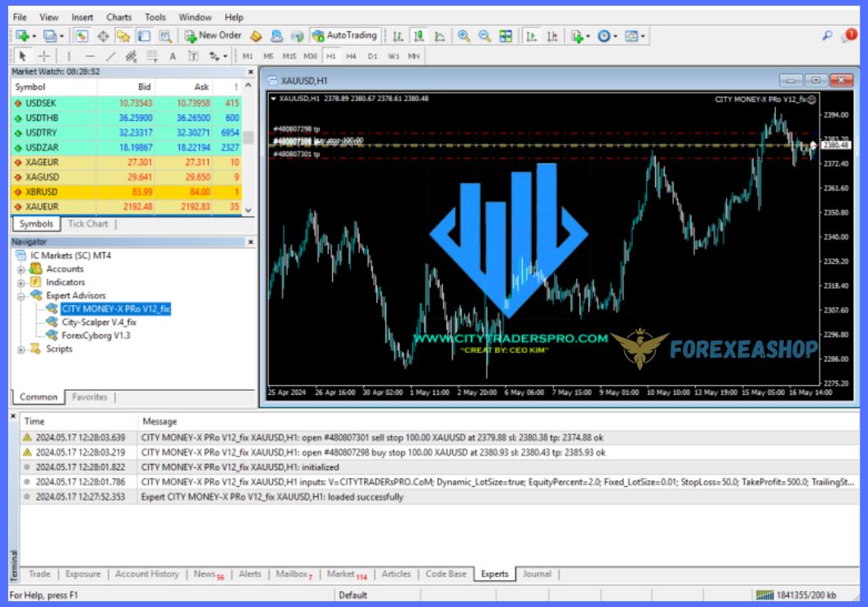
Task: Select the Trendline drawing tool
Action: pyautogui.click(x=111, y=56)
